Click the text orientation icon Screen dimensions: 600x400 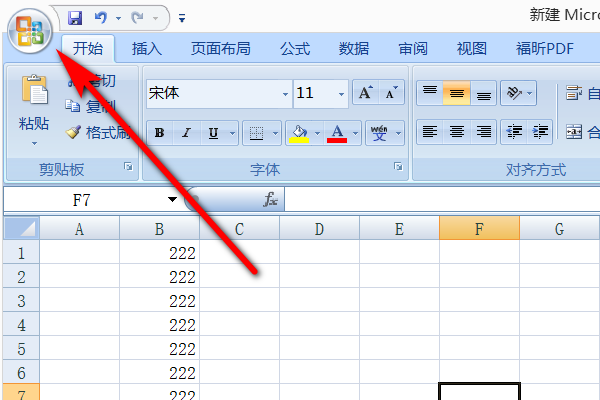pyautogui.click(x=514, y=93)
